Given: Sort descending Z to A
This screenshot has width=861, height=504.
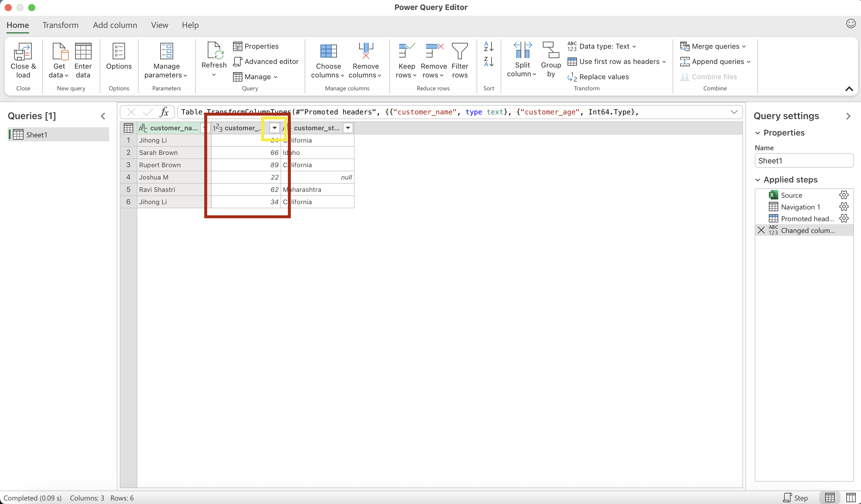Looking at the screenshot, I should click(x=489, y=62).
